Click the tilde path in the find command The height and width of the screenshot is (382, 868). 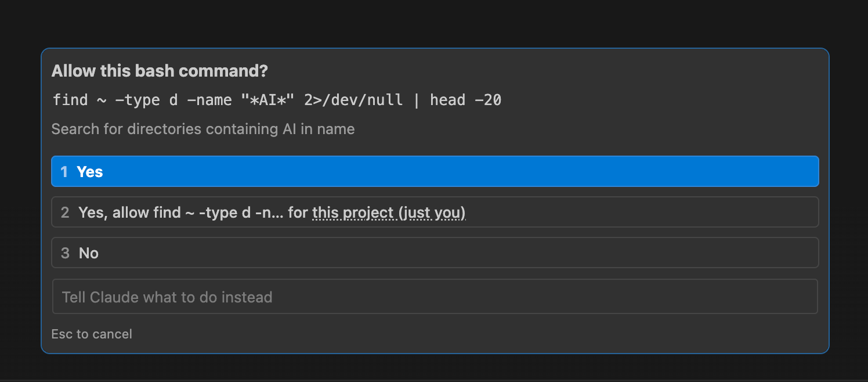click(x=102, y=100)
